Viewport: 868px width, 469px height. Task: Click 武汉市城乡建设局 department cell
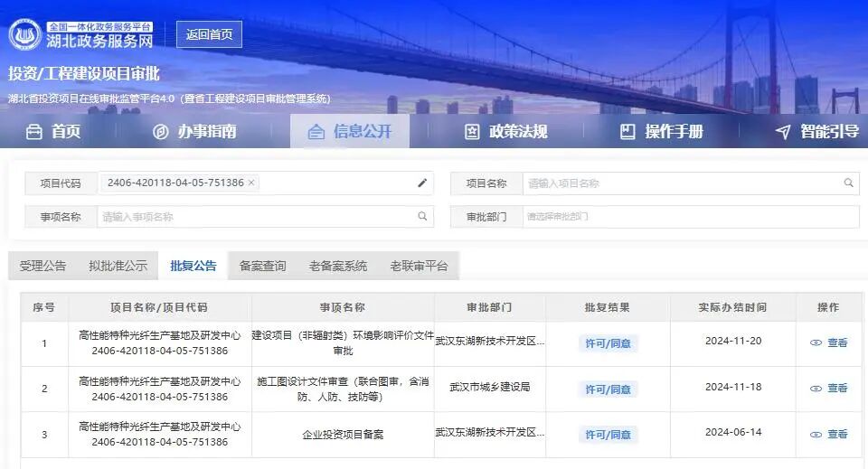pos(490,387)
